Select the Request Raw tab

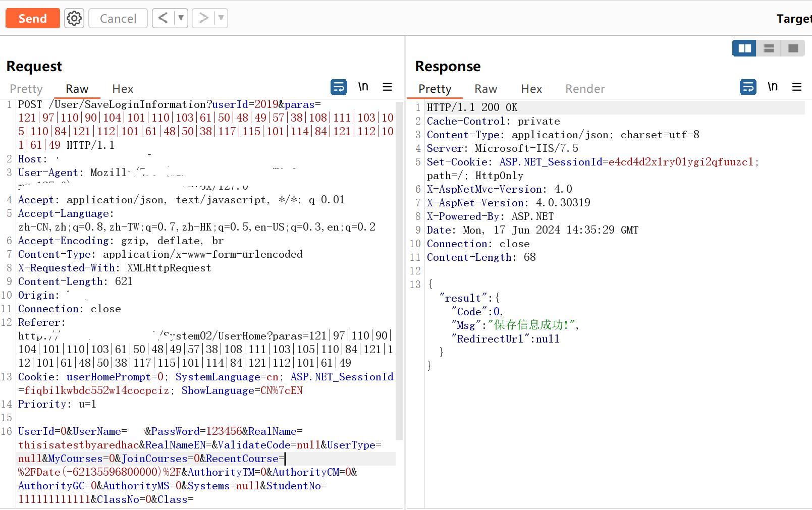pos(77,89)
